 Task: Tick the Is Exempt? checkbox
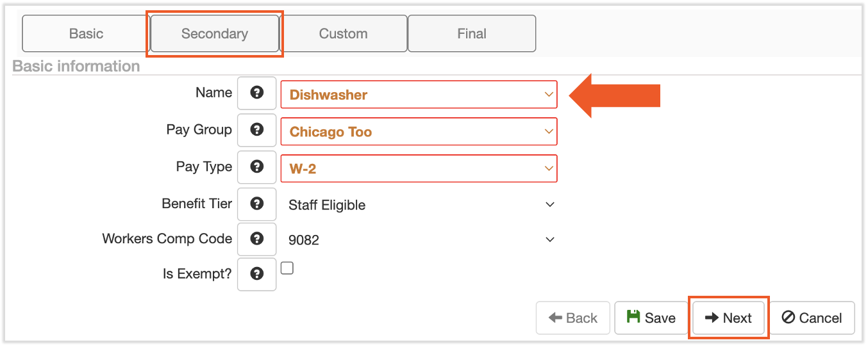(x=287, y=268)
